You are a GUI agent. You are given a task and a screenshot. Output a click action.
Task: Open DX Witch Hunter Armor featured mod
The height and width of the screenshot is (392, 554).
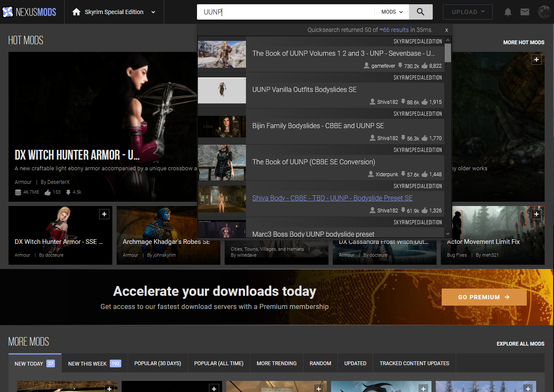(x=77, y=155)
